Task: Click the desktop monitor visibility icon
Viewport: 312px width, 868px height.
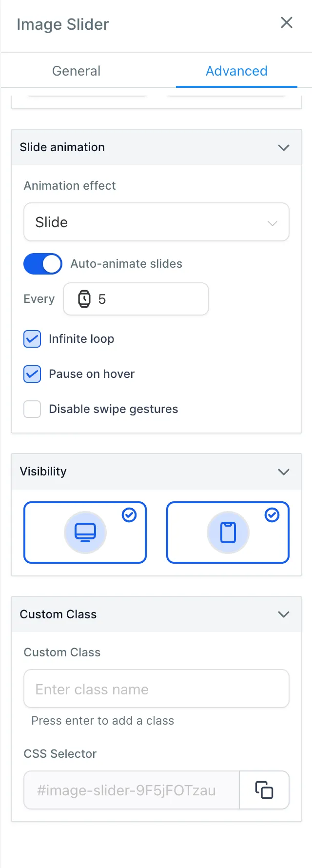Action: click(x=85, y=533)
